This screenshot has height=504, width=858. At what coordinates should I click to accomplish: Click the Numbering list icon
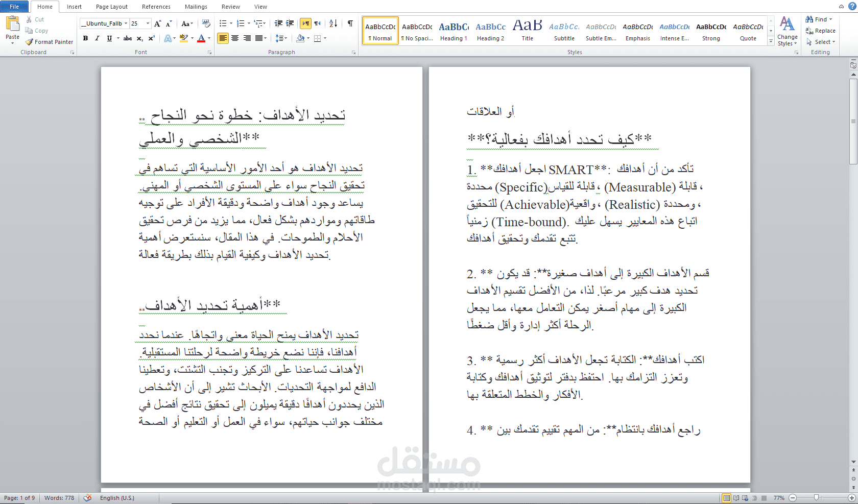[x=241, y=23]
